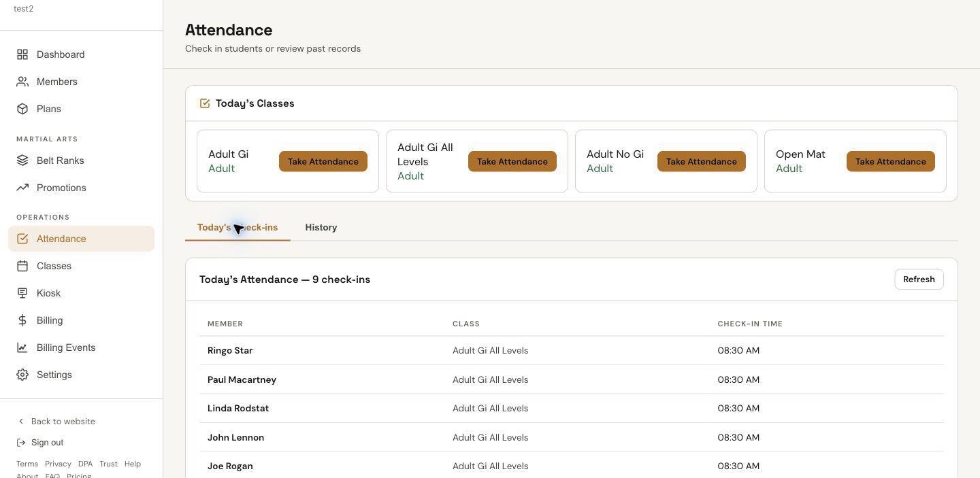Click member name John Lennon
The image size is (980, 478).
(235, 438)
